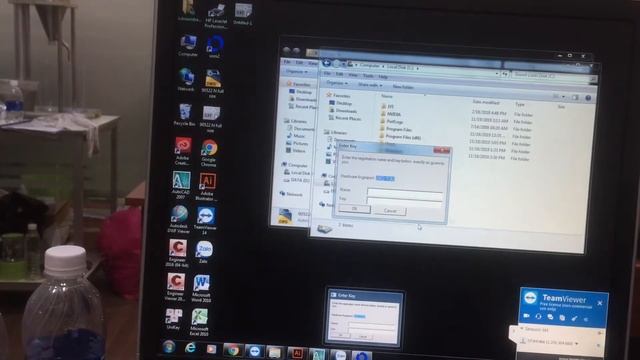The height and width of the screenshot is (360, 640).
Task: Click Cancel in the Enter Key dialog
Action: coord(390,211)
